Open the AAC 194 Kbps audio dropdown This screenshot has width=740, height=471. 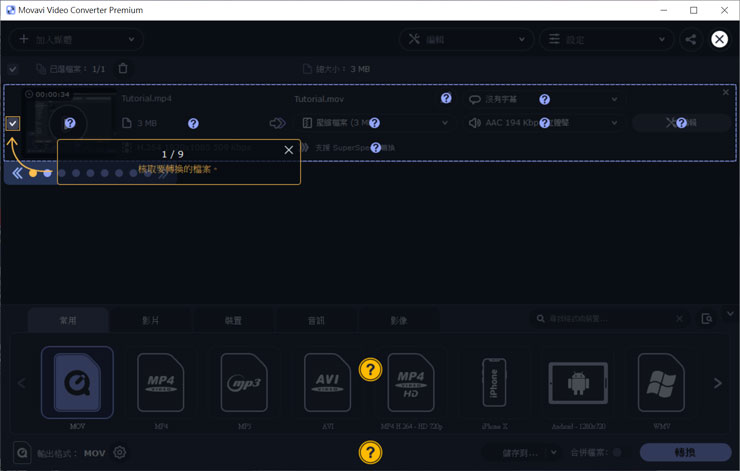543,123
